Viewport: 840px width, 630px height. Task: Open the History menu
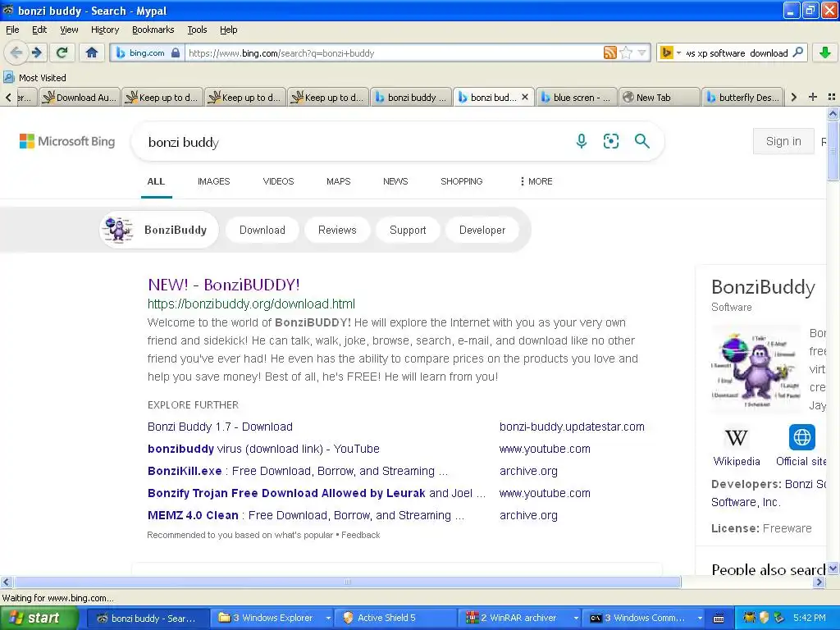(x=104, y=30)
